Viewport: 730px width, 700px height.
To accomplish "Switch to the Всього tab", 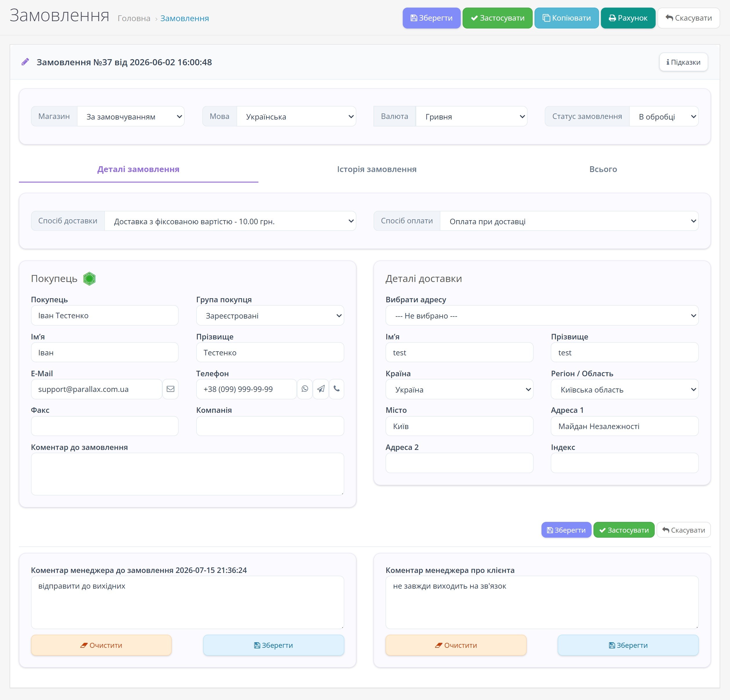I will [603, 169].
